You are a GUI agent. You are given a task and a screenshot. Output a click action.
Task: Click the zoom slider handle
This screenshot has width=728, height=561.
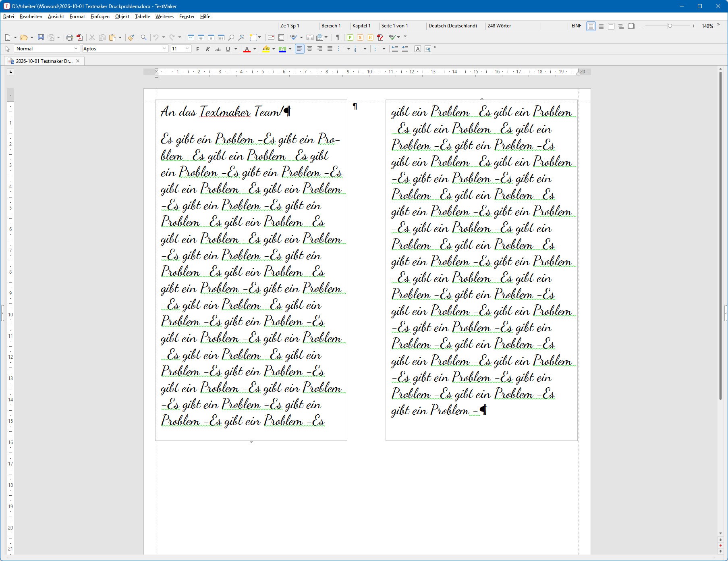click(670, 26)
